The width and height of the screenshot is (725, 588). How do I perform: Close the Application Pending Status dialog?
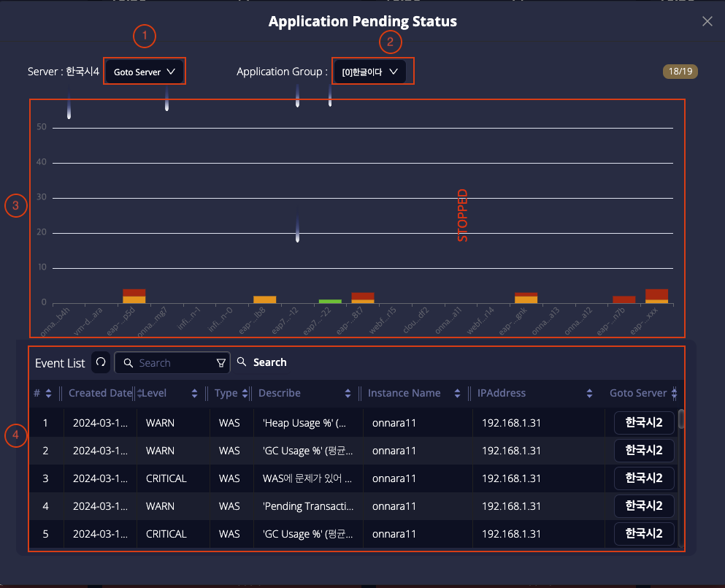707,22
